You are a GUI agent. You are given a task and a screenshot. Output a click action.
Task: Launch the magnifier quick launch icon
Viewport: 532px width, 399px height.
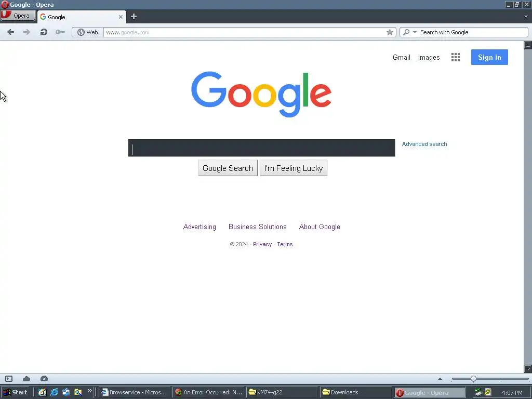tap(78, 392)
